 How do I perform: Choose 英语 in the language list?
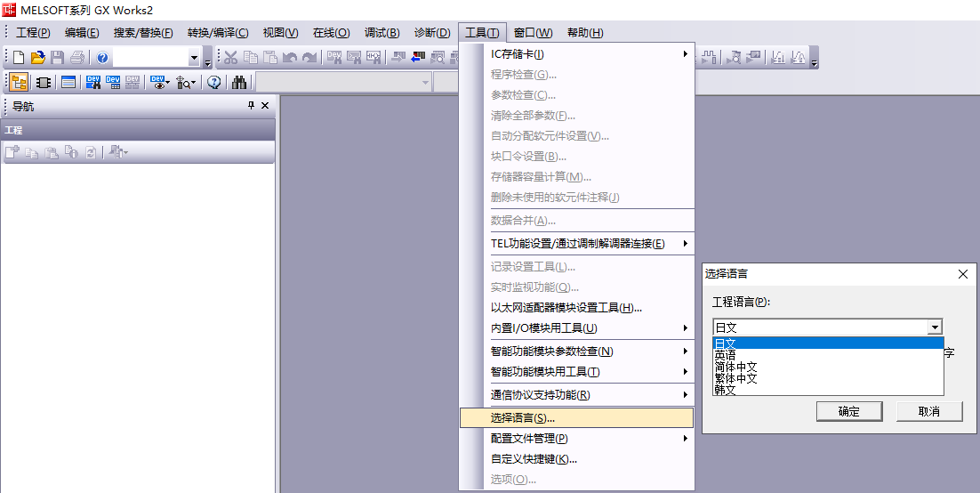[725, 355]
